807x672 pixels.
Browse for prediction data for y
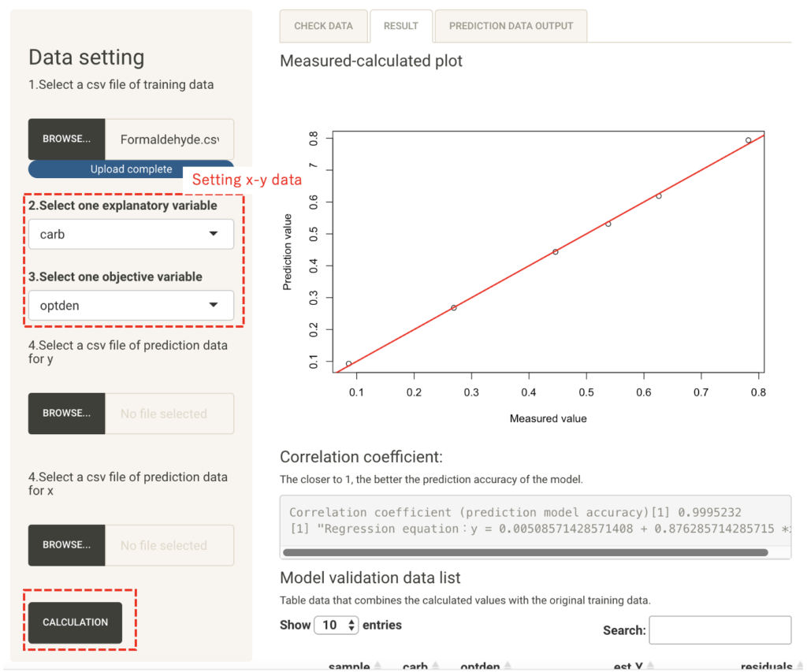click(x=67, y=414)
